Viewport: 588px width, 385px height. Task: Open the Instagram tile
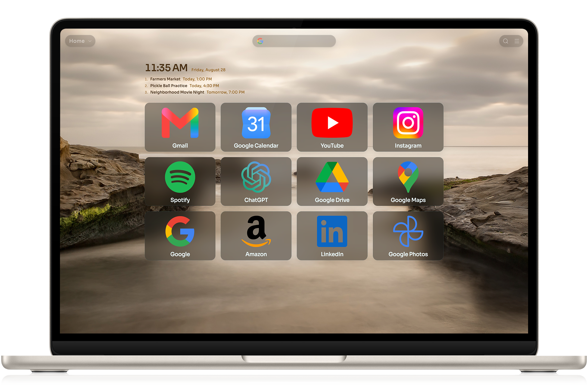[x=408, y=127]
